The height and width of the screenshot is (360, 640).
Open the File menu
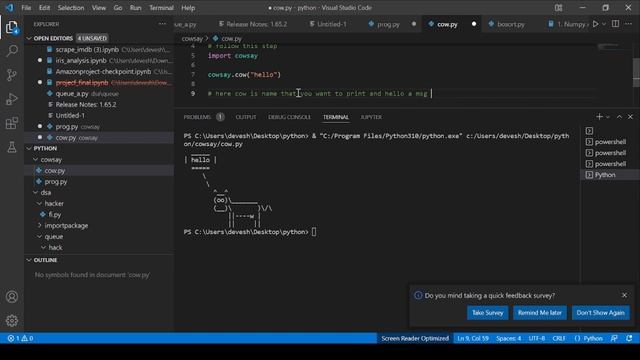(26, 8)
